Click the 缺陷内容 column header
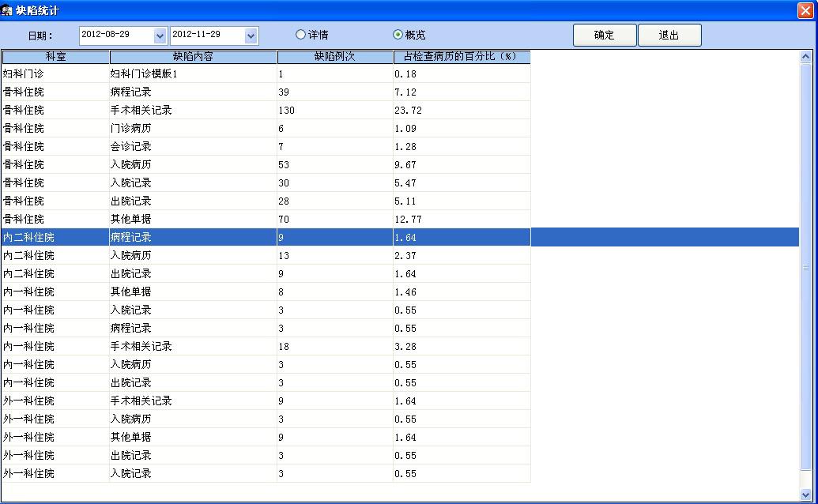Viewport: 818px width, 504px height. tap(193, 57)
